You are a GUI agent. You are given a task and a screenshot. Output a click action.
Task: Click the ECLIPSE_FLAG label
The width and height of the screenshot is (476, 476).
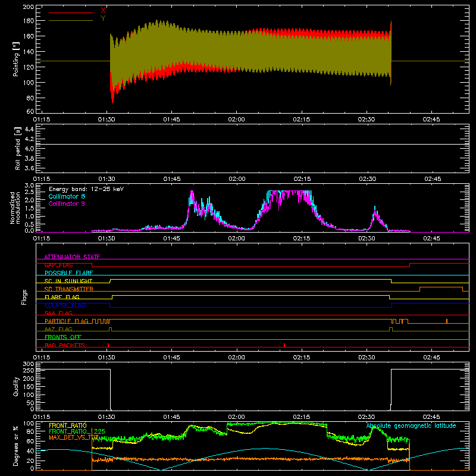[x=65, y=305]
